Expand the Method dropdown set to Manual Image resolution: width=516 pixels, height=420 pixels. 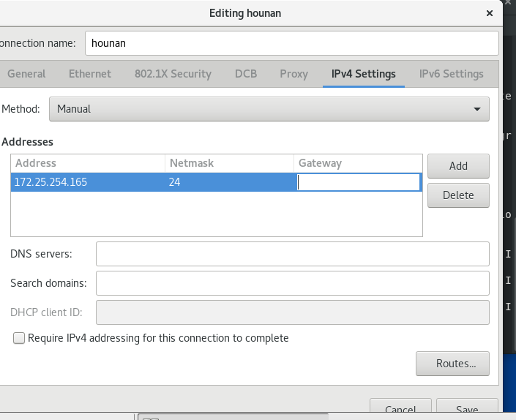269,109
